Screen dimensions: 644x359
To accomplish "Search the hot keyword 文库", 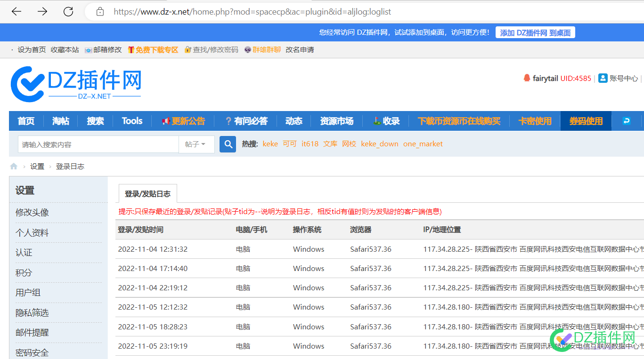I will click(330, 144).
